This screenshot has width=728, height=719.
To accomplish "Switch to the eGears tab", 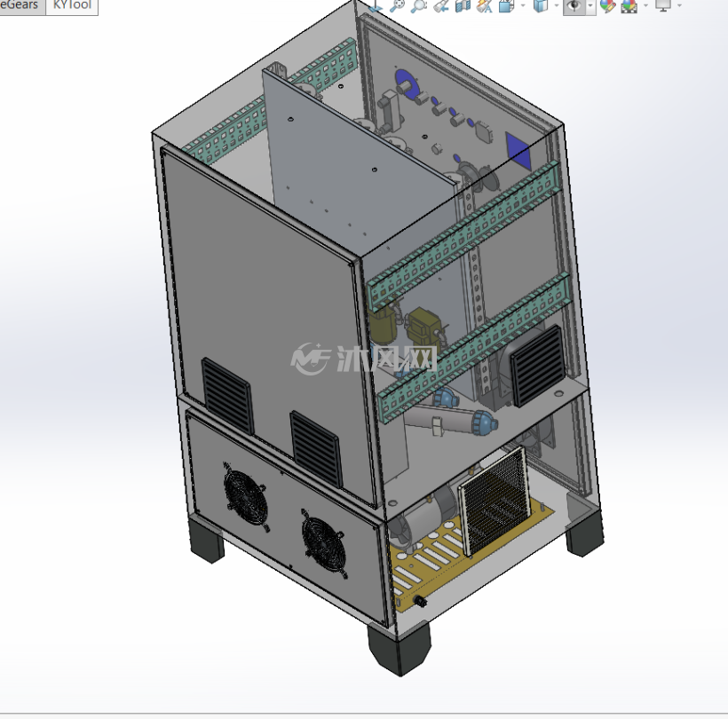I will pos(21,5).
